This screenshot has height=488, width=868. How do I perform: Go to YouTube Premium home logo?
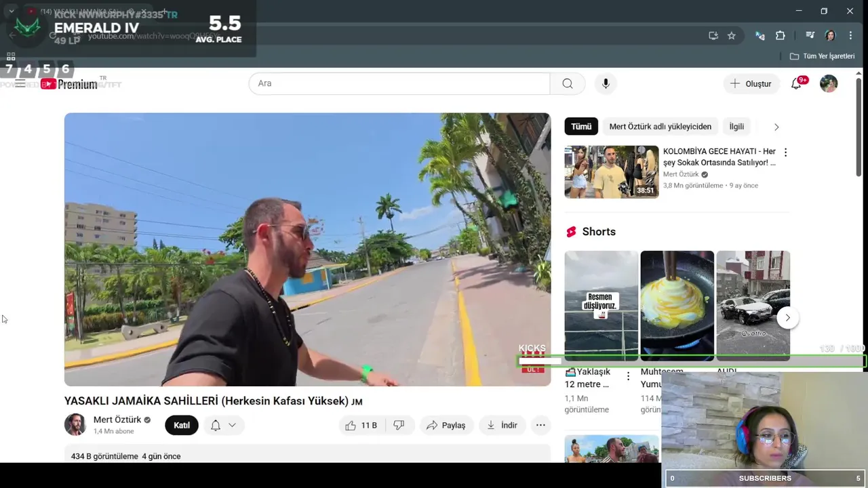pyautogui.click(x=68, y=84)
